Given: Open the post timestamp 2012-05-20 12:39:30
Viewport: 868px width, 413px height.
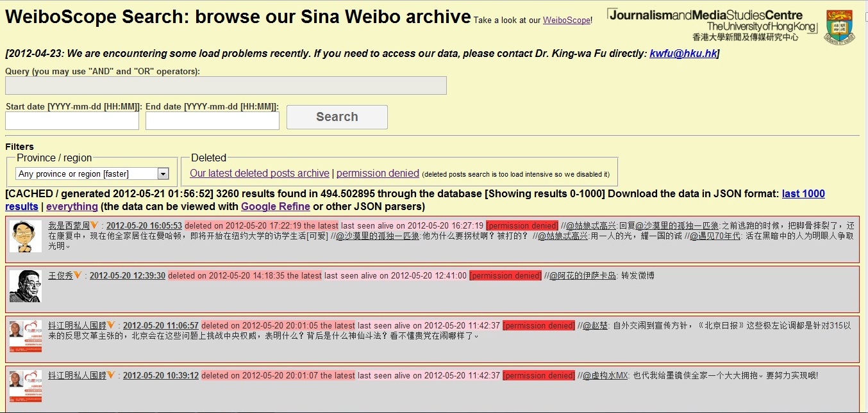Looking at the screenshot, I should pos(128,275).
